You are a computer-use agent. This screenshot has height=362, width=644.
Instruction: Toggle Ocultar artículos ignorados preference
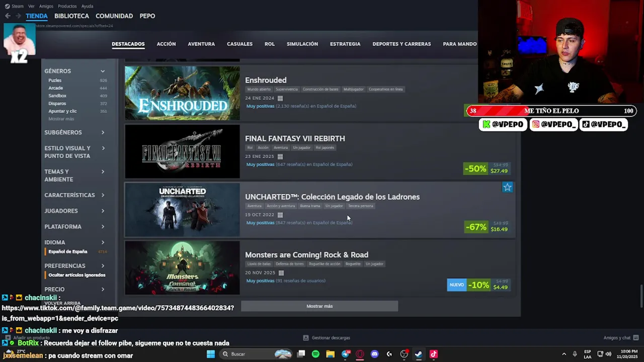tap(76, 275)
